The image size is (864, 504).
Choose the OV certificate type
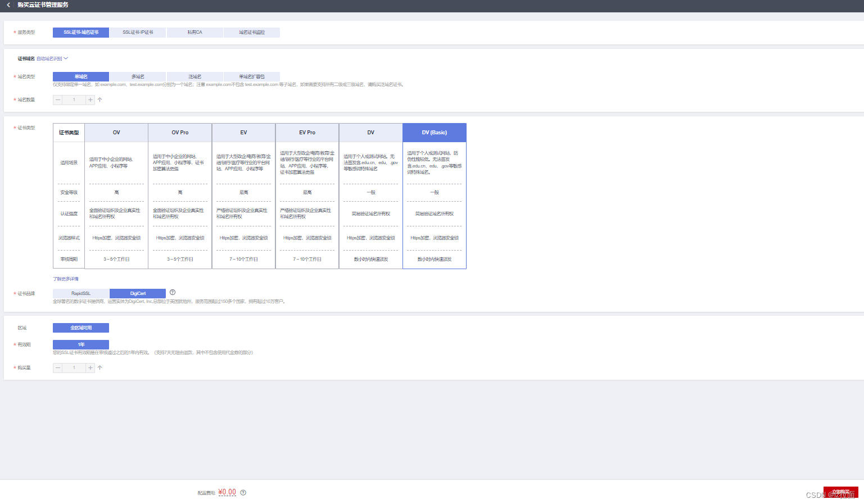(116, 133)
